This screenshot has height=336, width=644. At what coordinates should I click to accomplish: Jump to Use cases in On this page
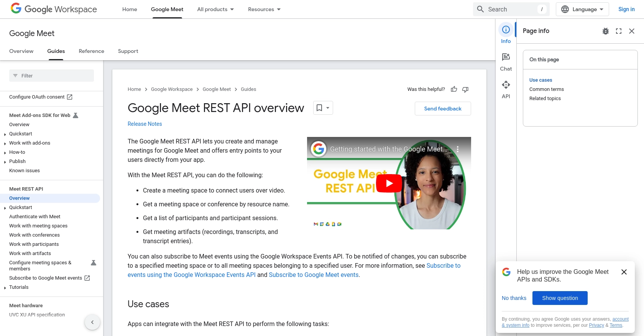click(541, 80)
